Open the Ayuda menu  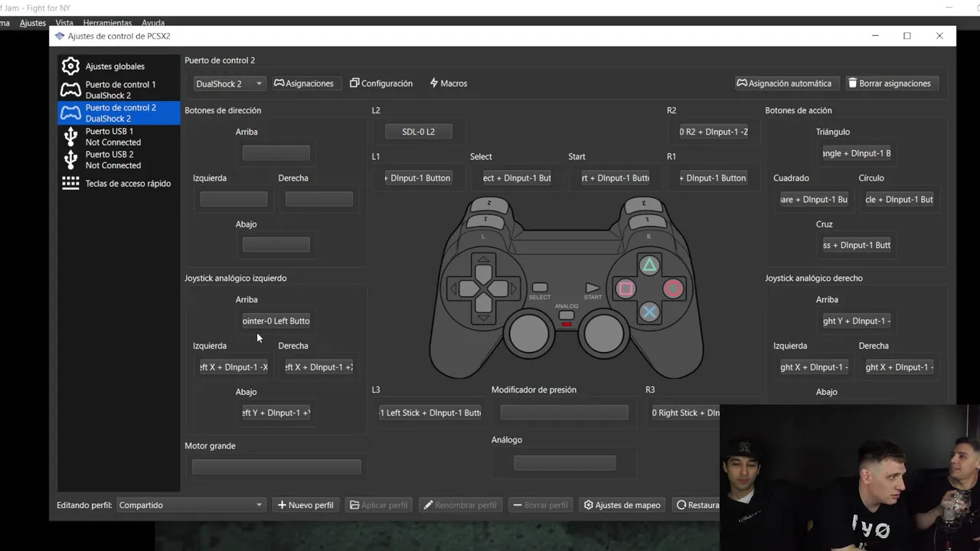(x=153, y=23)
